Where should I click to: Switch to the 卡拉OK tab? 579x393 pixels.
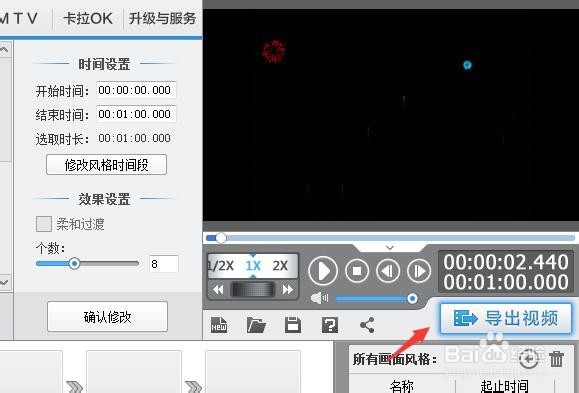[x=88, y=18]
